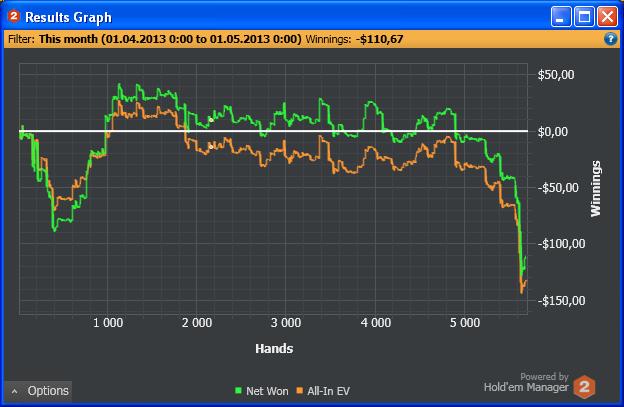
Task: Maximize the Results Graph window
Action: 584,17
